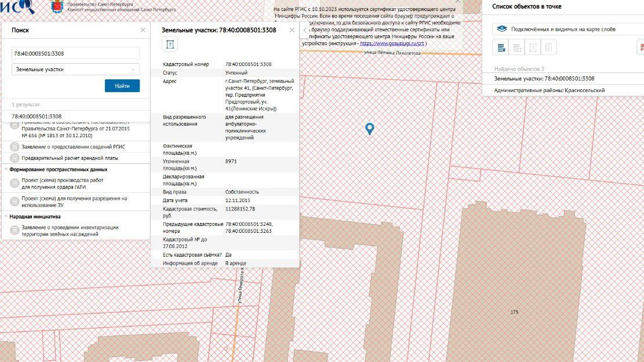Viewport: 644px width, 362px height.
Task: Click the red PDF icon at panel edge
Action: click(x=642, y=46)
